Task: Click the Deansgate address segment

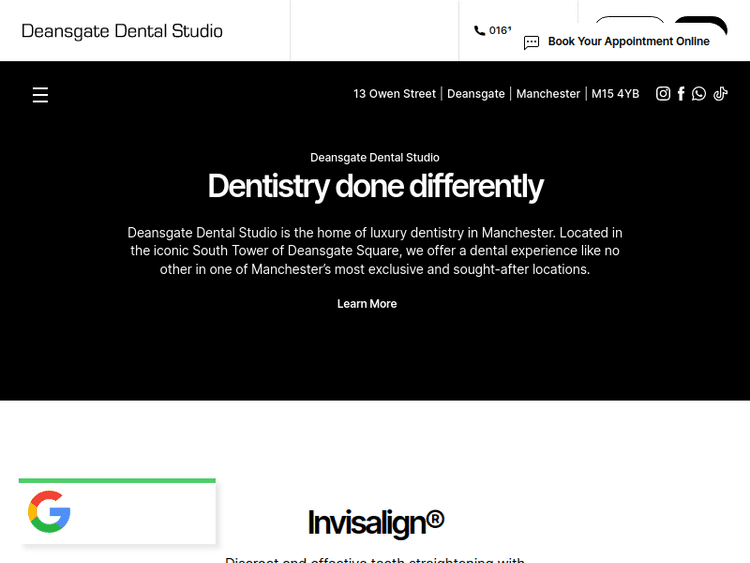Action: [476, 94]
